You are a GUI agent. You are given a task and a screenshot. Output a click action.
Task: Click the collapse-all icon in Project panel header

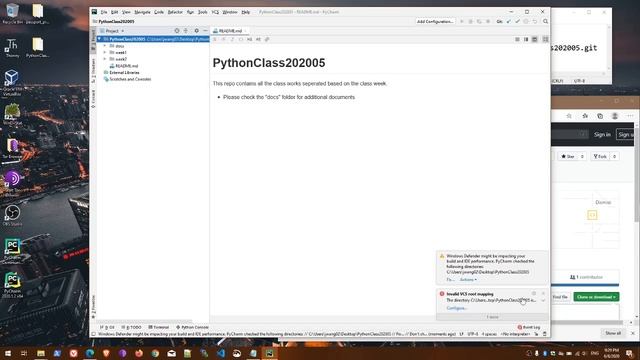point(186,31)
